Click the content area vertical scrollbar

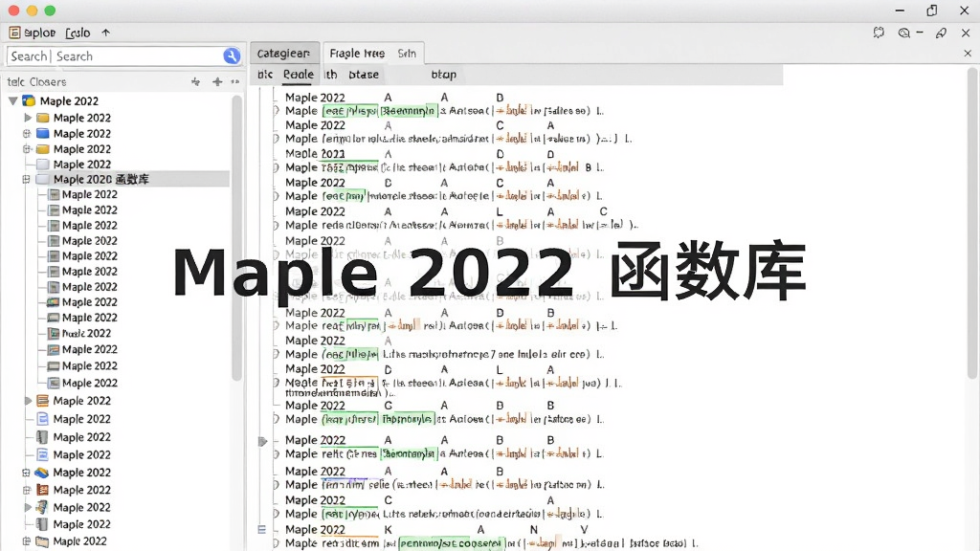(972, 222)
